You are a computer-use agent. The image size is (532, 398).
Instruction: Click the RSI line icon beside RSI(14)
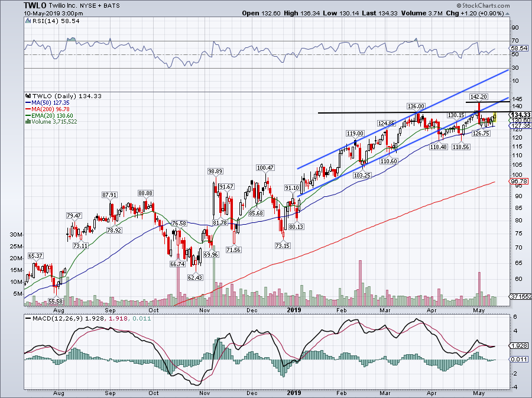click(x=28, y=21)
